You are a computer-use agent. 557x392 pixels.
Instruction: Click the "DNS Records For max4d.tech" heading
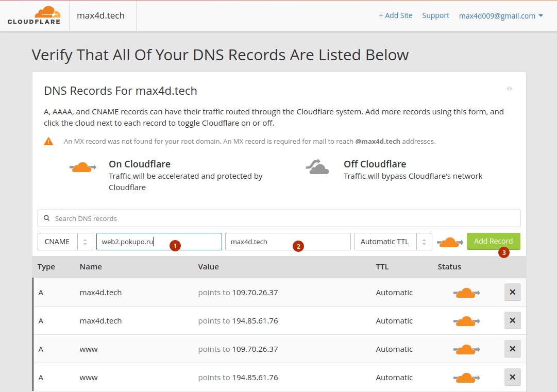(121, 91)
